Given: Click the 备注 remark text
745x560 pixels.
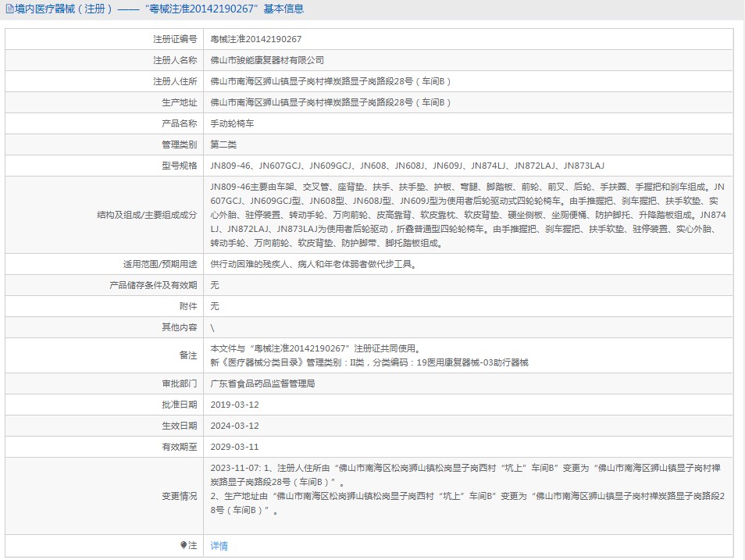Looking at the screenshot, I should tap(369, 355).
